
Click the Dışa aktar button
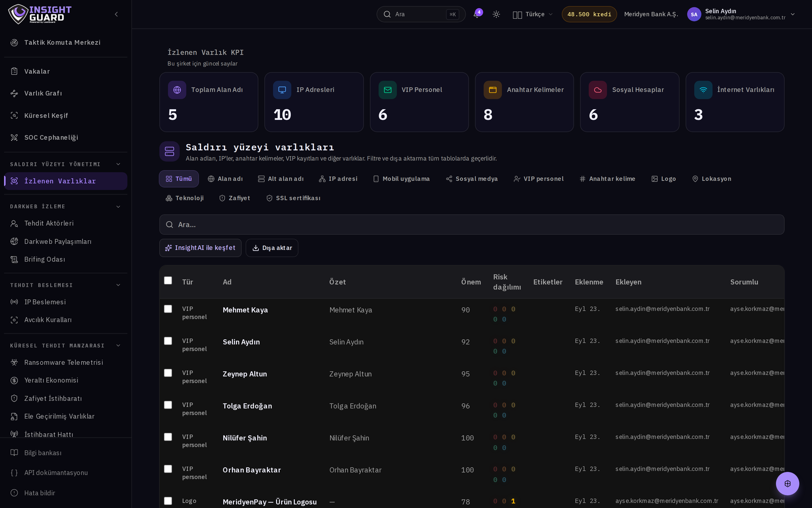(x=272, y=248)
